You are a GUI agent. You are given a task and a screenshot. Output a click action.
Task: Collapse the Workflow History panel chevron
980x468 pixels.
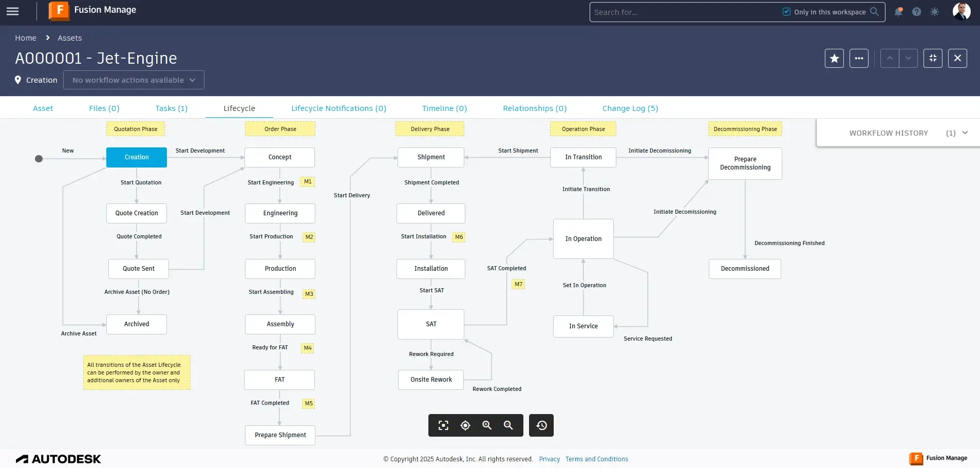[965, 133]
